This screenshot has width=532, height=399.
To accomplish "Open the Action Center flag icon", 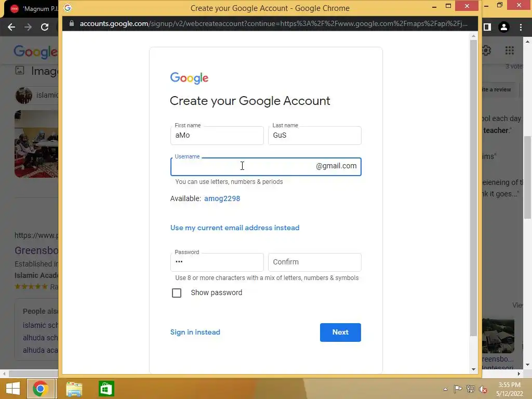I will (x=458, y=389).
